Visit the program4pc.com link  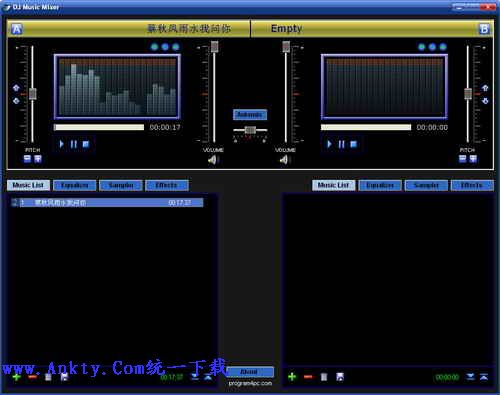click(x=250, y=383)
